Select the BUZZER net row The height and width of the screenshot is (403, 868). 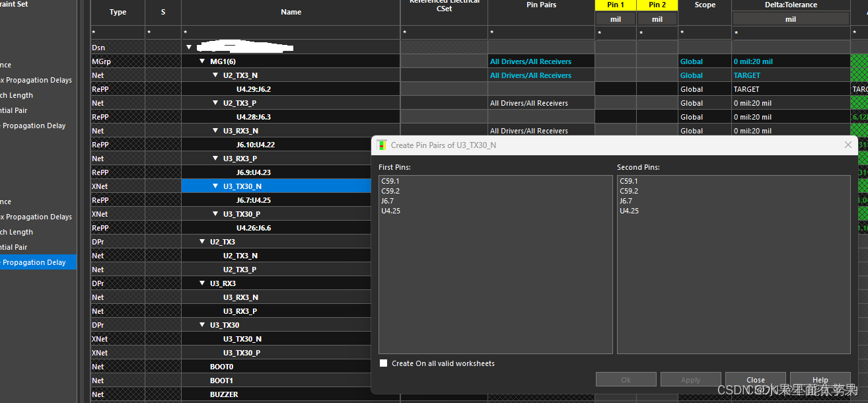224,394
